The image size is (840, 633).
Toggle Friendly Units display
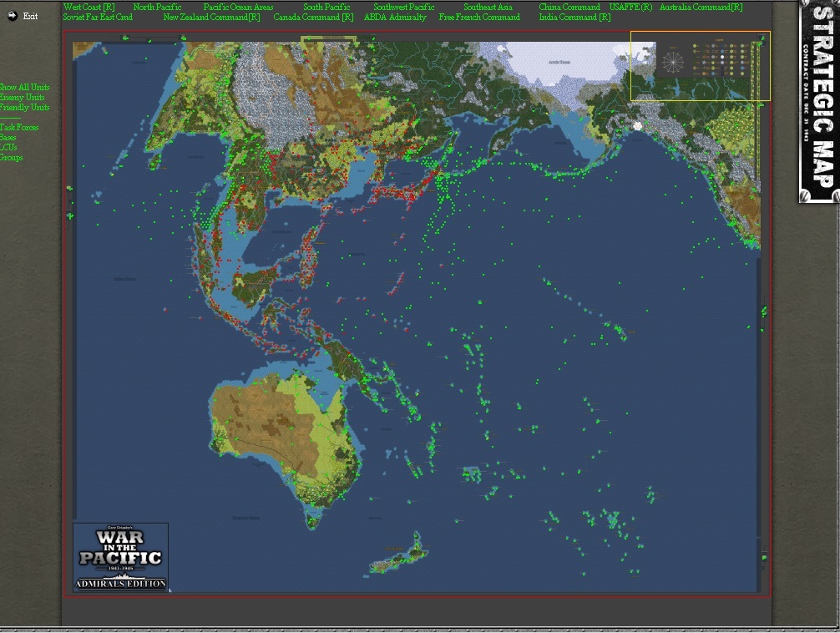tap(24, 107)
